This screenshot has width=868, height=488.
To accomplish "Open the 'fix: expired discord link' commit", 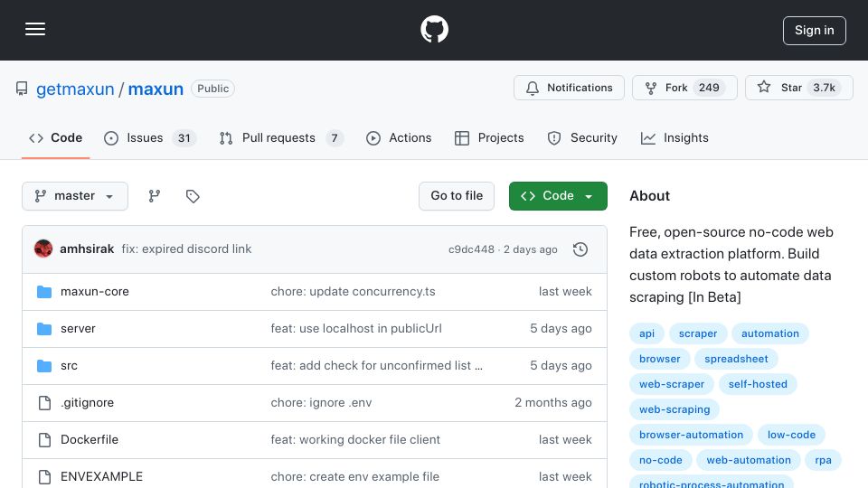I will pyautogui.click(x=186, y=249).
